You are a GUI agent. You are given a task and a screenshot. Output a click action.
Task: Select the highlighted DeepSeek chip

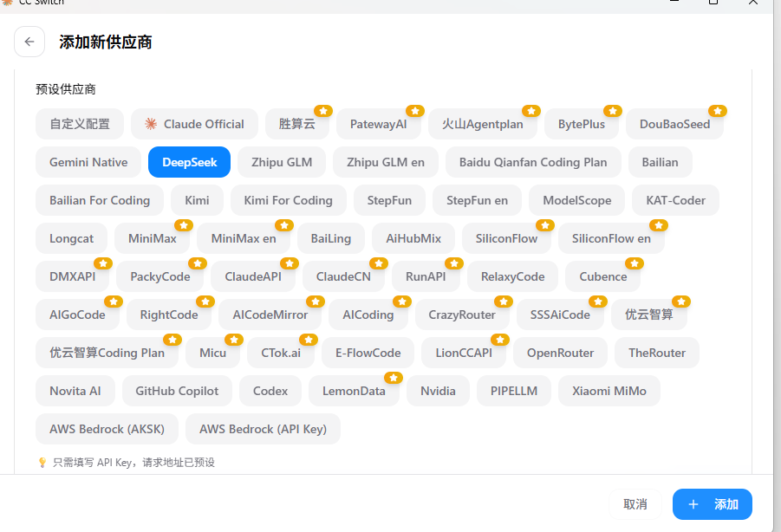click(x=189, y=162)
